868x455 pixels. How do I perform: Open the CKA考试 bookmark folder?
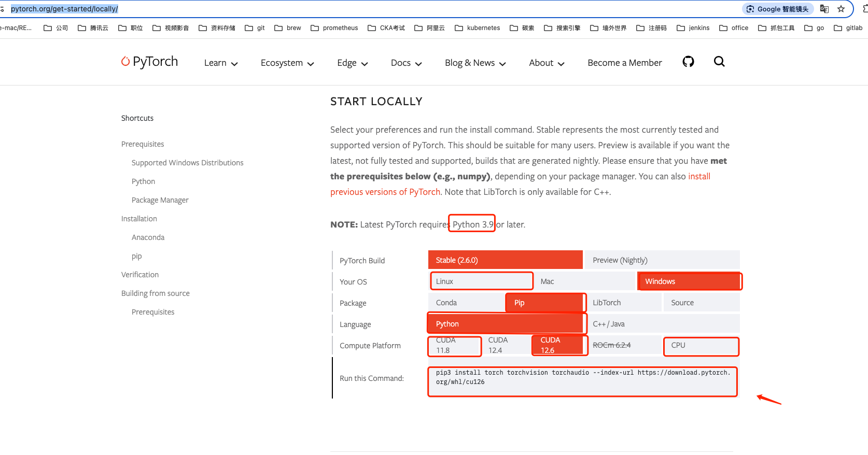(386, 28)
